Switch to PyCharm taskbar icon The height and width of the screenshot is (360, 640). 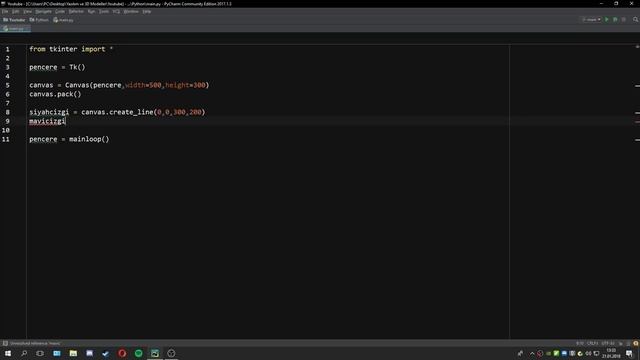(x=155, y=353)
